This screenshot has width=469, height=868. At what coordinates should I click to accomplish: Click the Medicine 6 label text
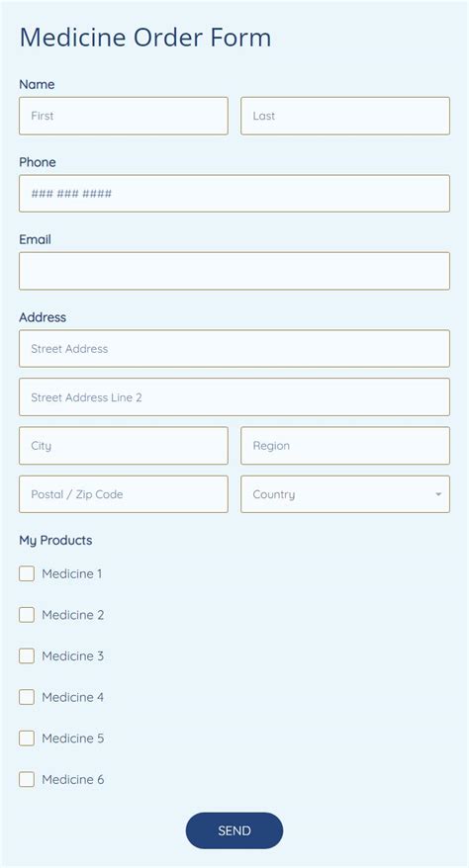[x=72, y=779]
